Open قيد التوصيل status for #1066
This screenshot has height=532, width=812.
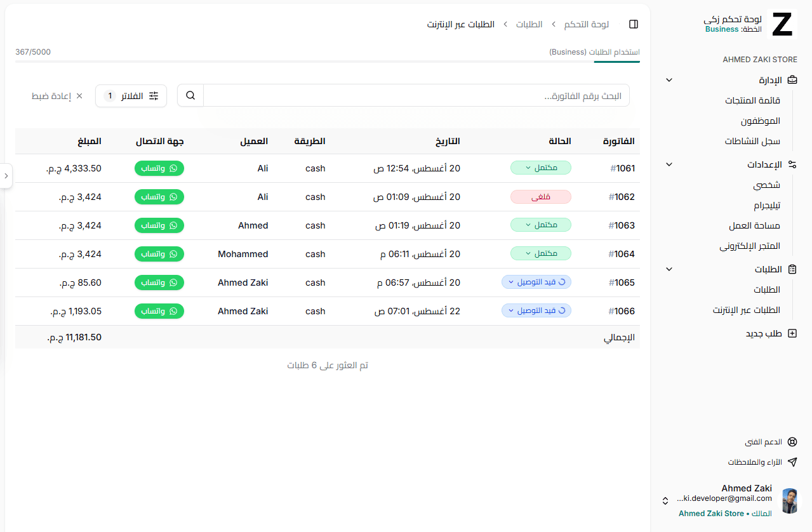(x=536, y=310)
